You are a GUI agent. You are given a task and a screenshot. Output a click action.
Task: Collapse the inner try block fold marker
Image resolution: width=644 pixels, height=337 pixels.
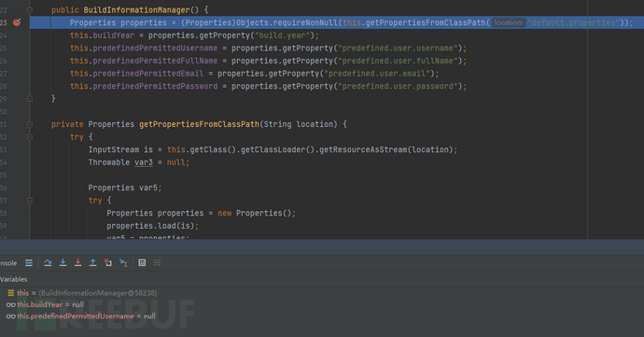(x=30, y=201)
